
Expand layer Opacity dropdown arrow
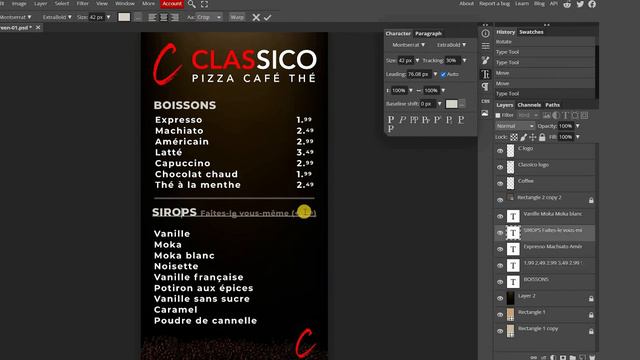(578, 126)
